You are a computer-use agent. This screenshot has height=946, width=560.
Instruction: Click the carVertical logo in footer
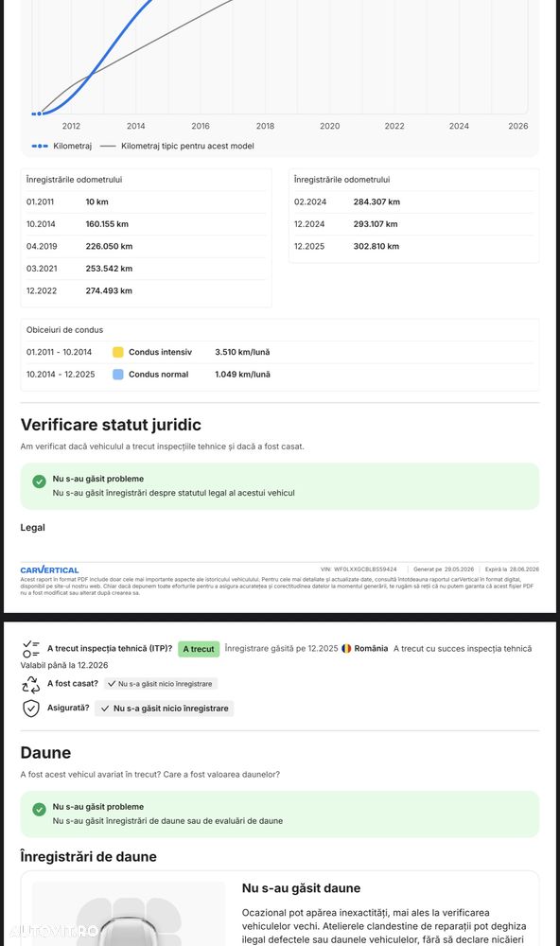(49, 569)
